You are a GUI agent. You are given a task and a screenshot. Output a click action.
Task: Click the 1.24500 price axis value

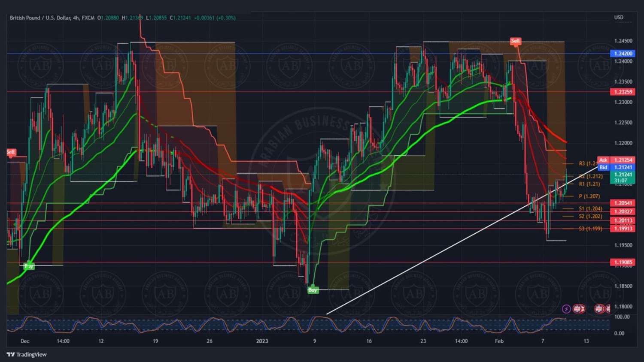[623, 41]
